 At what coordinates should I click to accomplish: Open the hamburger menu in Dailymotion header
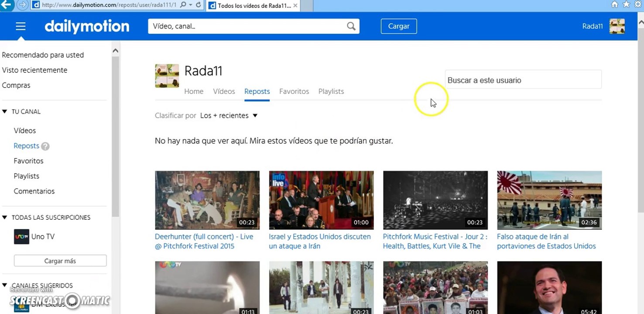pos(21,27)
